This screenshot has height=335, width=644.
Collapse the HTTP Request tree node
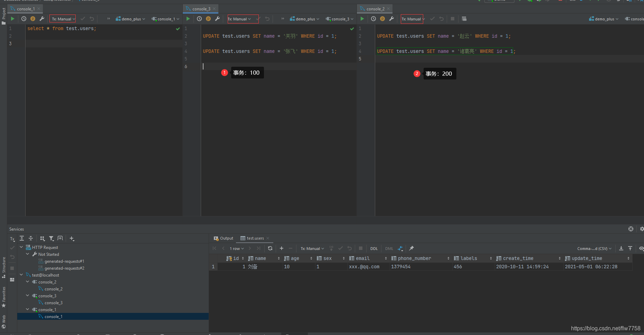21,247
